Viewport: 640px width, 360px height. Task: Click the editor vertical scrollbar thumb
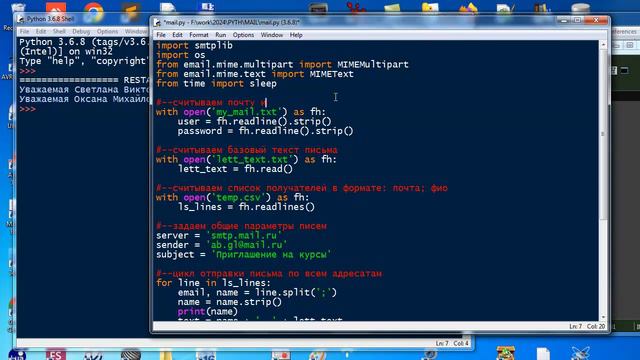pos(603,134)
